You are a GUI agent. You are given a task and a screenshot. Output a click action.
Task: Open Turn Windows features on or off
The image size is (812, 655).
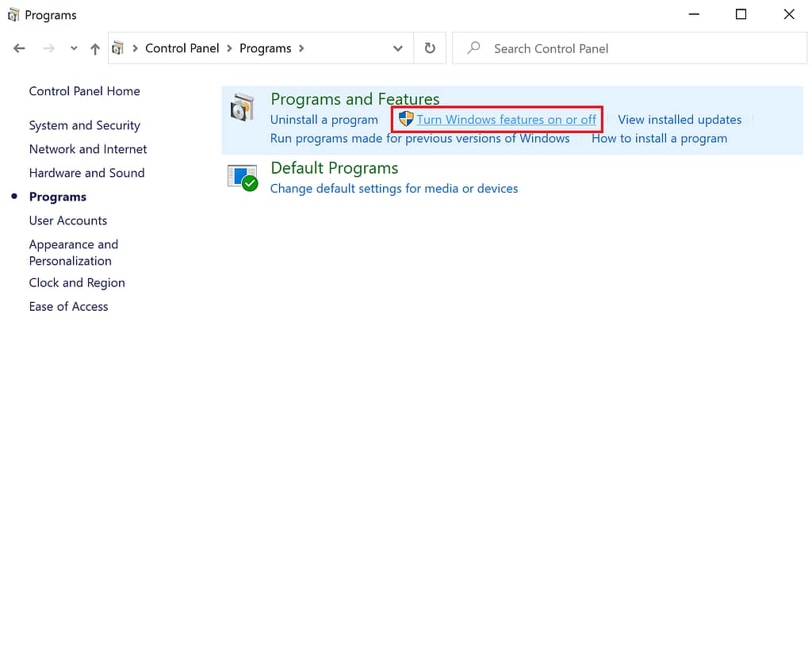pos(506,119)
